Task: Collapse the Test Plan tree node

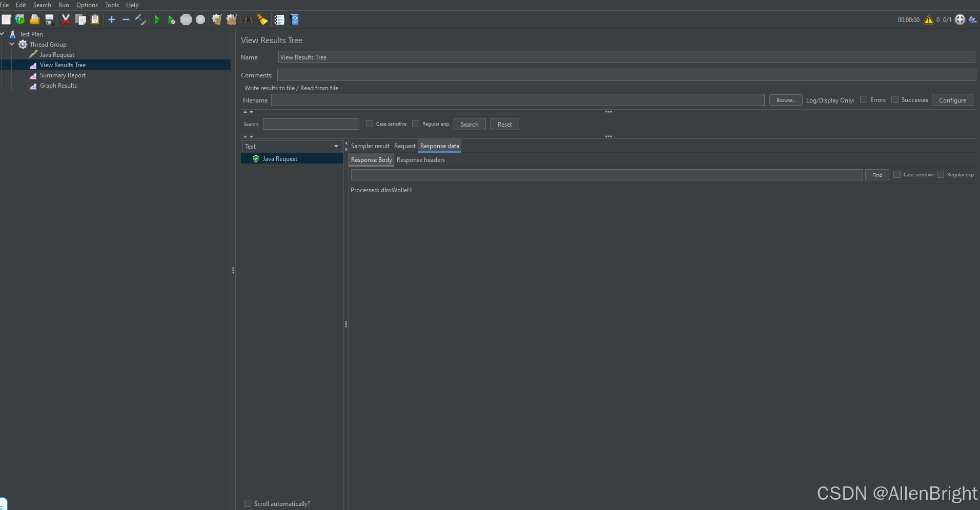Action: (x=3, y=34)
